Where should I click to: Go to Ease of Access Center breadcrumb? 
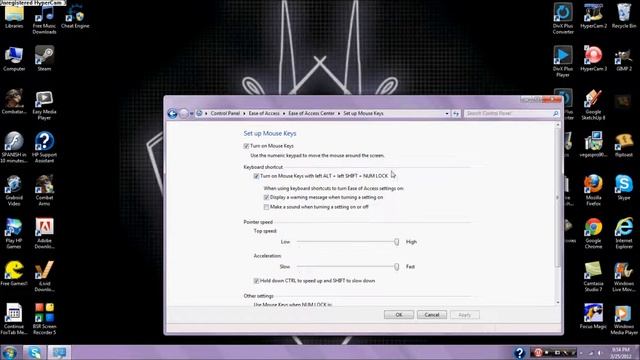(311, 113)
